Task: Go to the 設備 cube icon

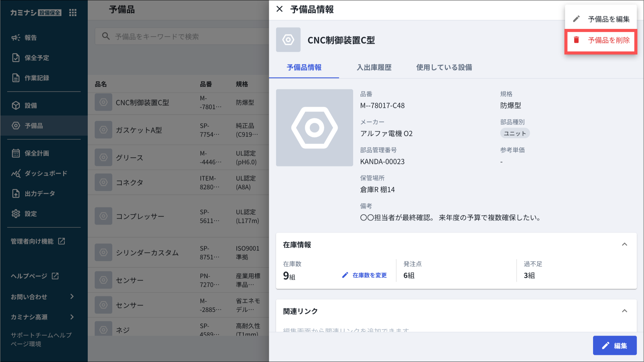Action: [x=16, y=106]
